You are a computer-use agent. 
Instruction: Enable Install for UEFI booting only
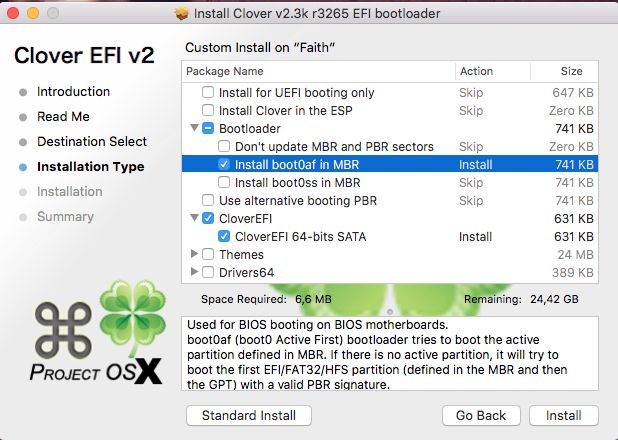click(x=208, y=92)
